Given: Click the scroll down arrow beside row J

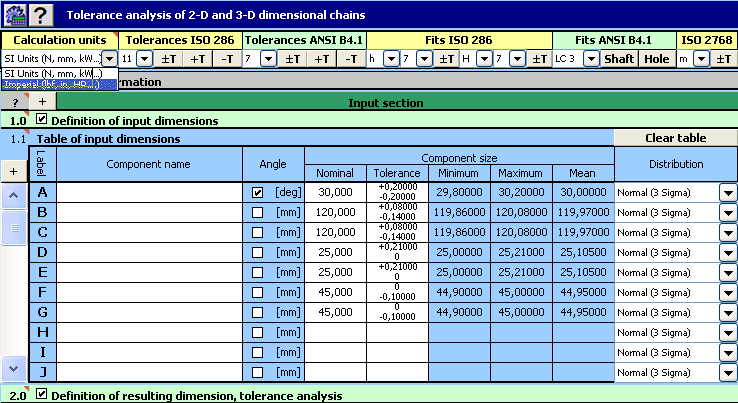Looking at the screenshot, I should (14, 369).
